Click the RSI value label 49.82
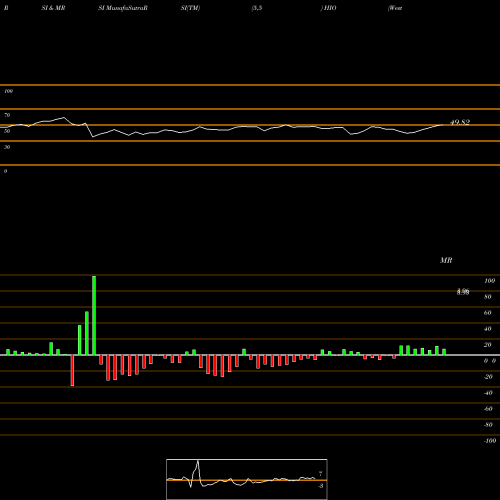 click(x=460, y=122)
